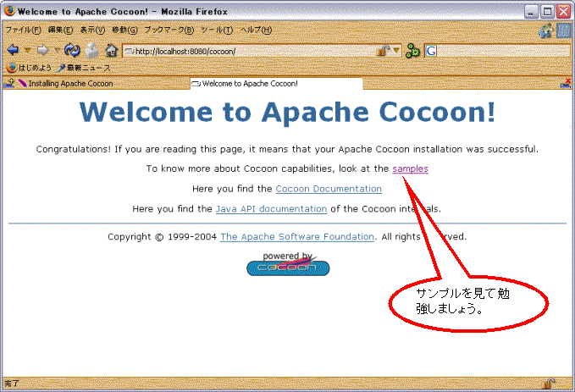Click the 完了 status bar text

[x=11, y=384]
